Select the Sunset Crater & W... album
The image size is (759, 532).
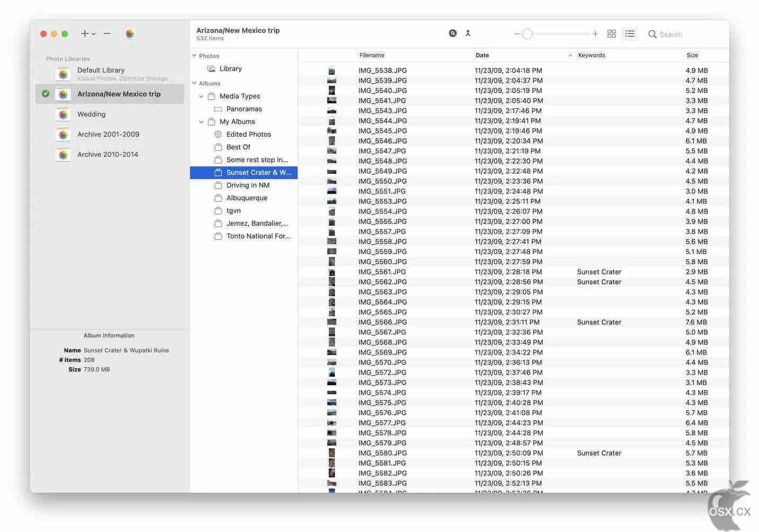[x=244, y=173]
